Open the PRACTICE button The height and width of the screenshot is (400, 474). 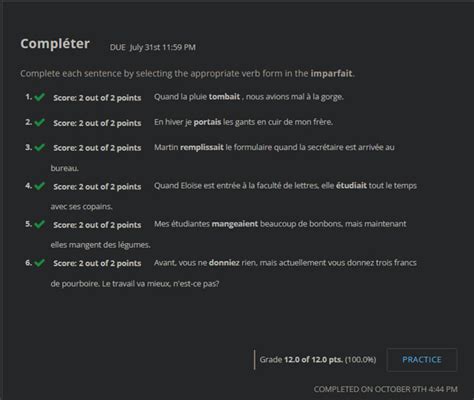pyautogui.click(x=422, y=360)
